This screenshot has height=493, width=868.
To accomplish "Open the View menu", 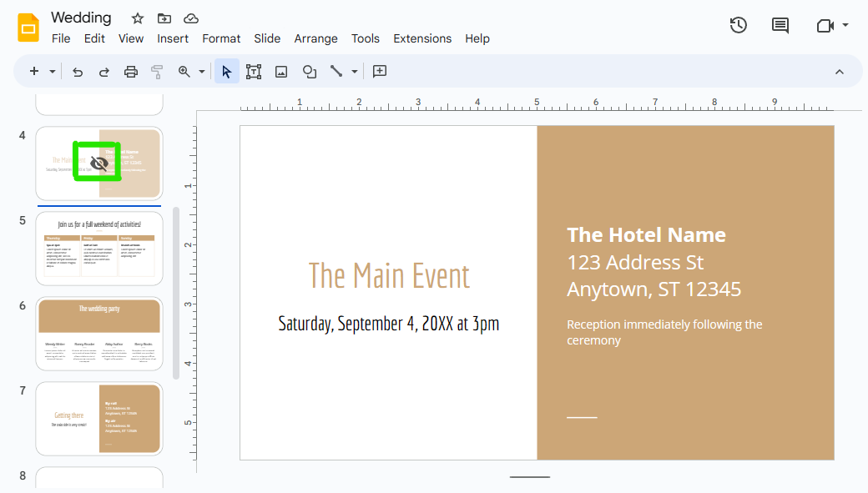I will tap(131, 38).
